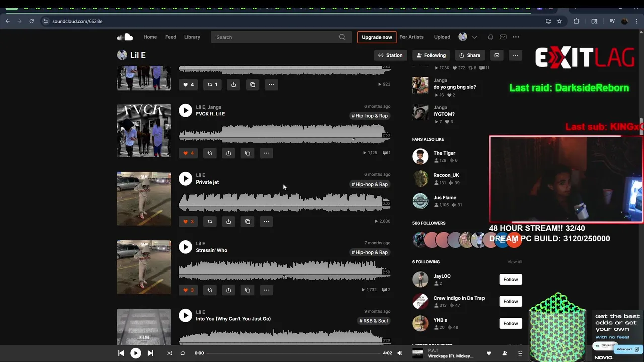Unlike the FVCK ft. Lil E track

tap(188, 153)
